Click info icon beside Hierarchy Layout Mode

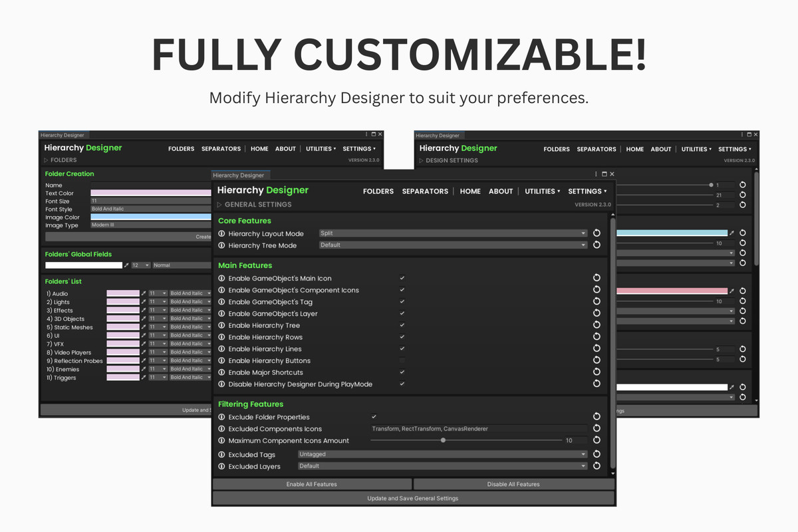click(221, 233)
